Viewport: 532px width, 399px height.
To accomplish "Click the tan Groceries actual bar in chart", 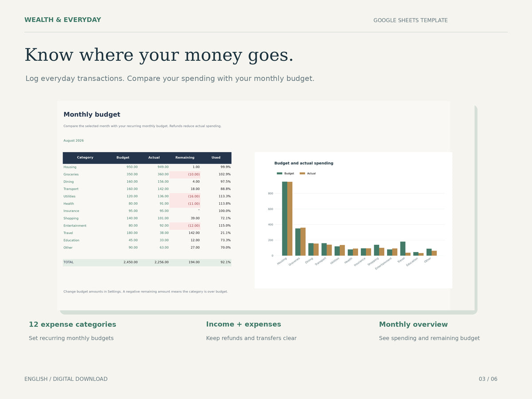I will click(x=303, y=242).
